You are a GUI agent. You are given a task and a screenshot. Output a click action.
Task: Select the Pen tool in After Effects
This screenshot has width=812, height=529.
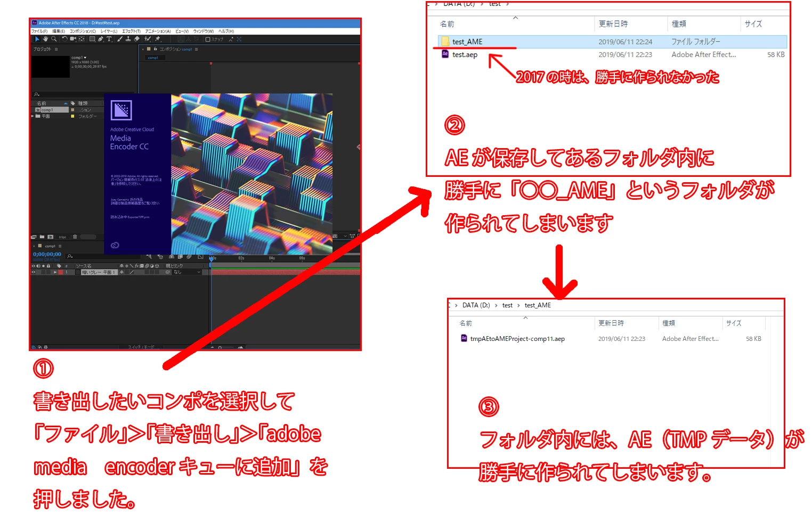click(101, 39)
